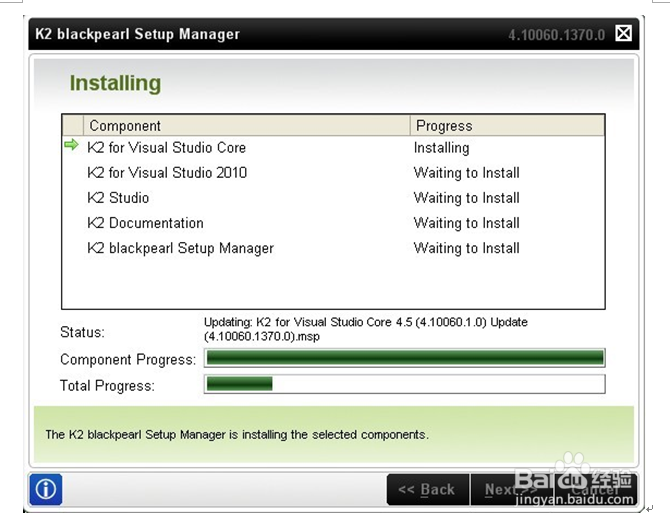Select K2 for Visual Studio Core row
670x523 pixels.
(333, 148)
